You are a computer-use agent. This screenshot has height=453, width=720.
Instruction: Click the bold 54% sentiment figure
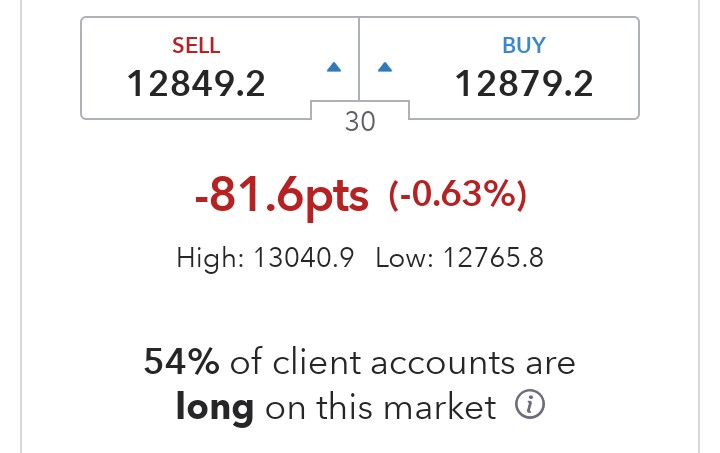coord(182,362)
